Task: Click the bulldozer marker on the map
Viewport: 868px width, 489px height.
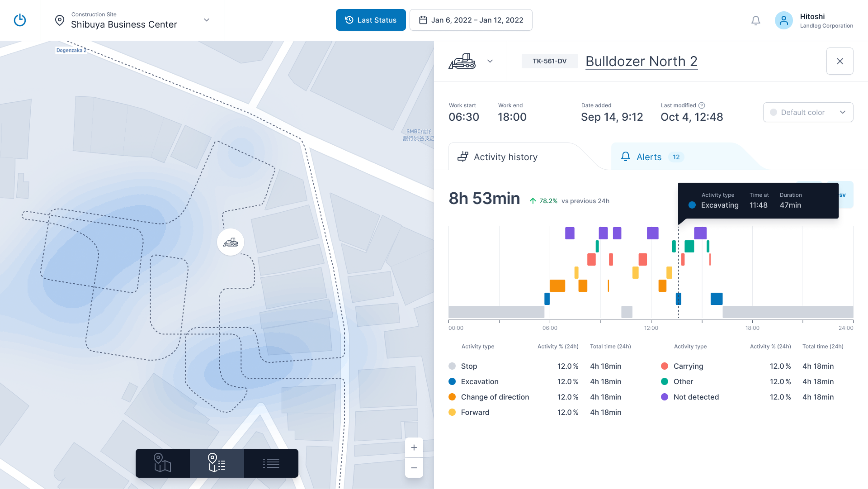Action: point(230,242)
